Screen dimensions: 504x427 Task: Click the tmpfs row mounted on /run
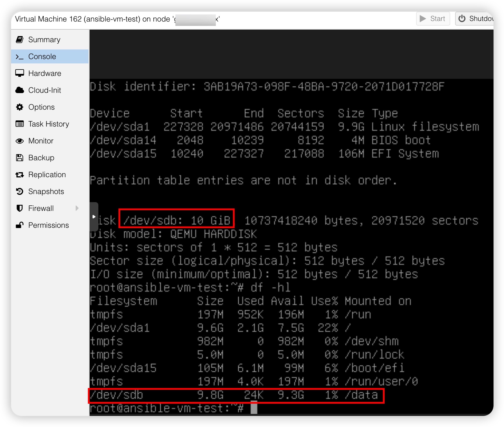tap(230, 314)
